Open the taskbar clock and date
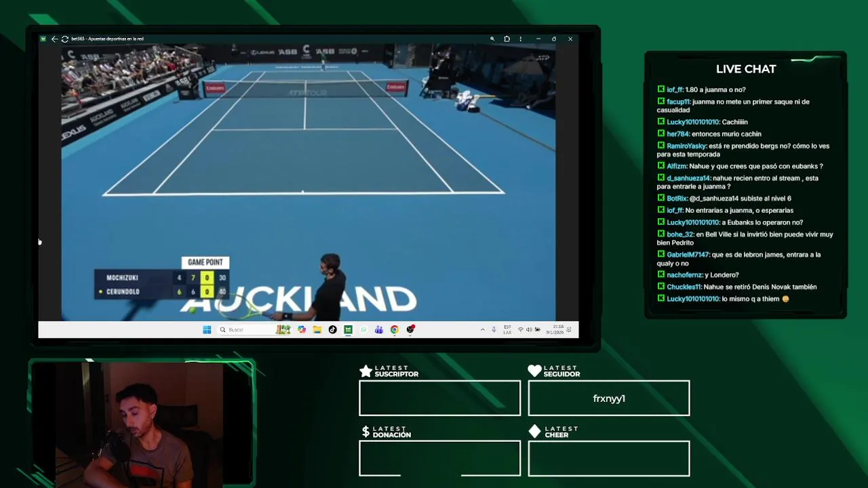The height and width of the screenshot is (488, 868). pyautogui.click(x=554, y=329)
